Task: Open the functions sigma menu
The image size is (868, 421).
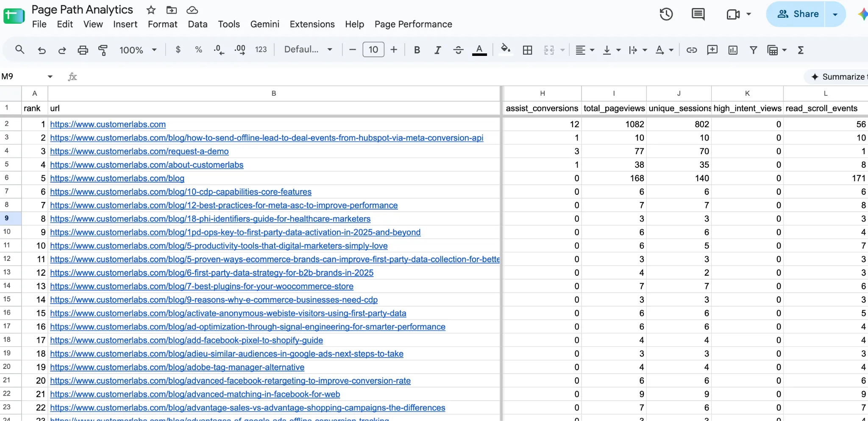Action: 801,50
